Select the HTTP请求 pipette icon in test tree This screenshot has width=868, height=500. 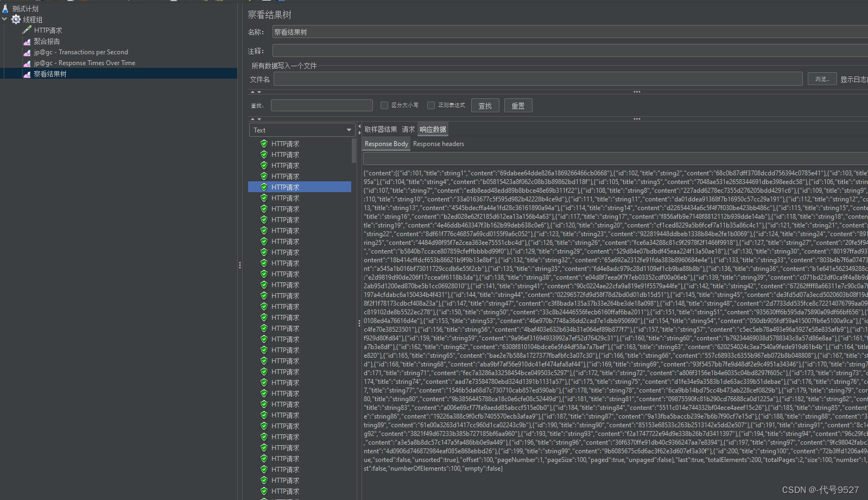(x=27, y=30)
